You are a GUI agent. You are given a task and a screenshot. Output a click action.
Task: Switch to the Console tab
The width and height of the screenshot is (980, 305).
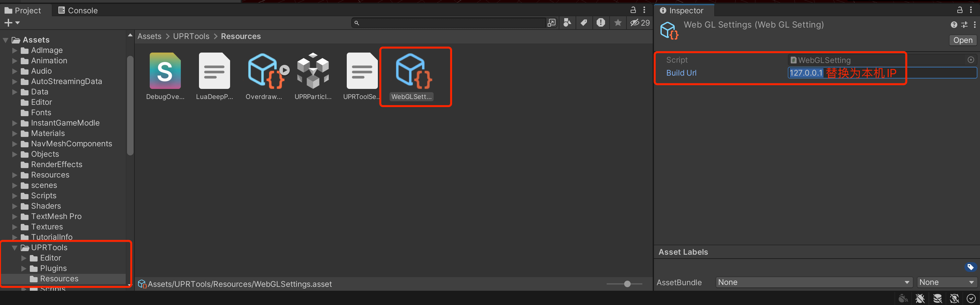[x=78, y=11]
